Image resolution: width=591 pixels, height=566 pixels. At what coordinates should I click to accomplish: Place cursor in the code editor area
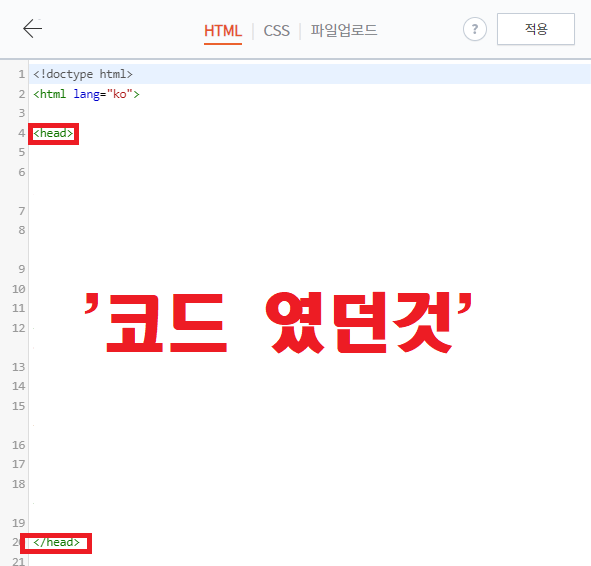coord(309,313)
